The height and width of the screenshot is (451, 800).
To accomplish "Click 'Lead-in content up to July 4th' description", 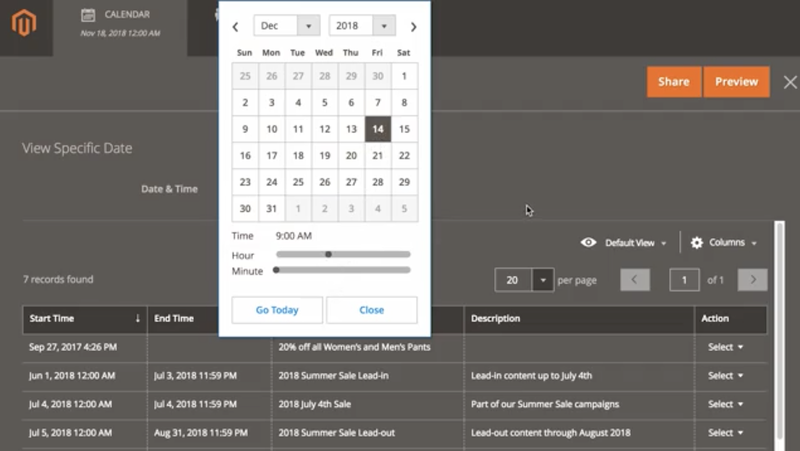I will [x=531, y=375].
